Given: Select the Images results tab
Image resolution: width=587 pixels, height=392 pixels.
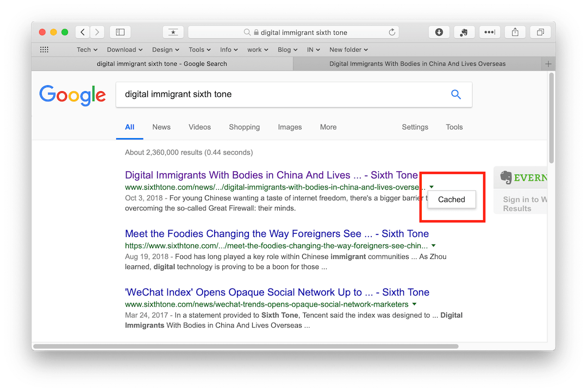Looking at the screenshot, I should (290, 127).
